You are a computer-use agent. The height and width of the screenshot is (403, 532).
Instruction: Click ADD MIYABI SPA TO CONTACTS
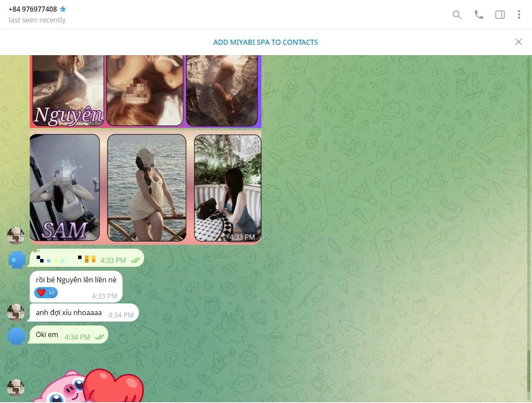click(265, 42)
